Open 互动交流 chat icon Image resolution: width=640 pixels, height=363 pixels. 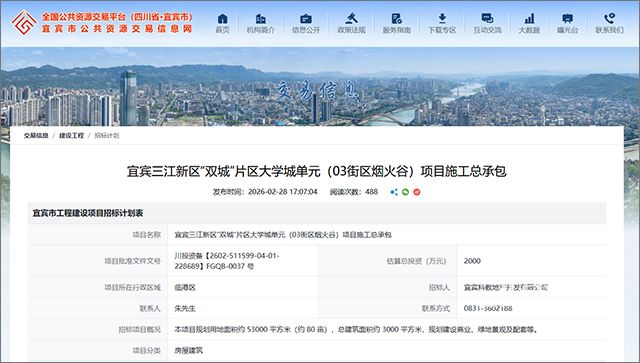tap(487, 18)
